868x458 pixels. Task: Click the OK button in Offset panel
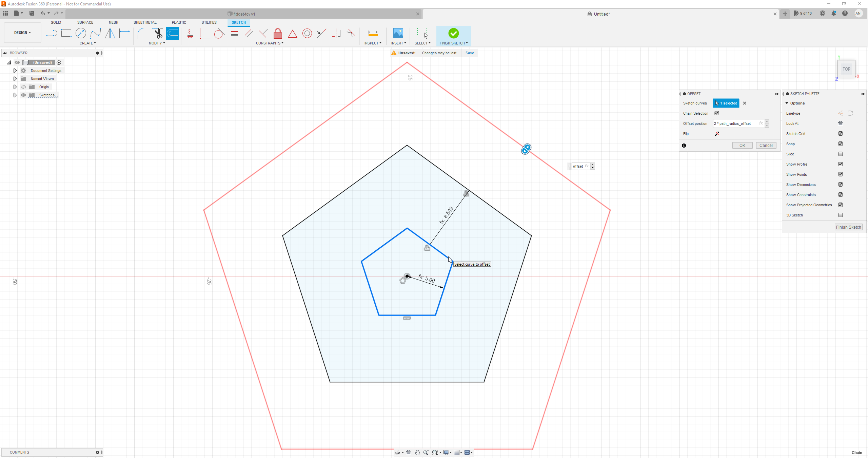click(x=742, y=146)
